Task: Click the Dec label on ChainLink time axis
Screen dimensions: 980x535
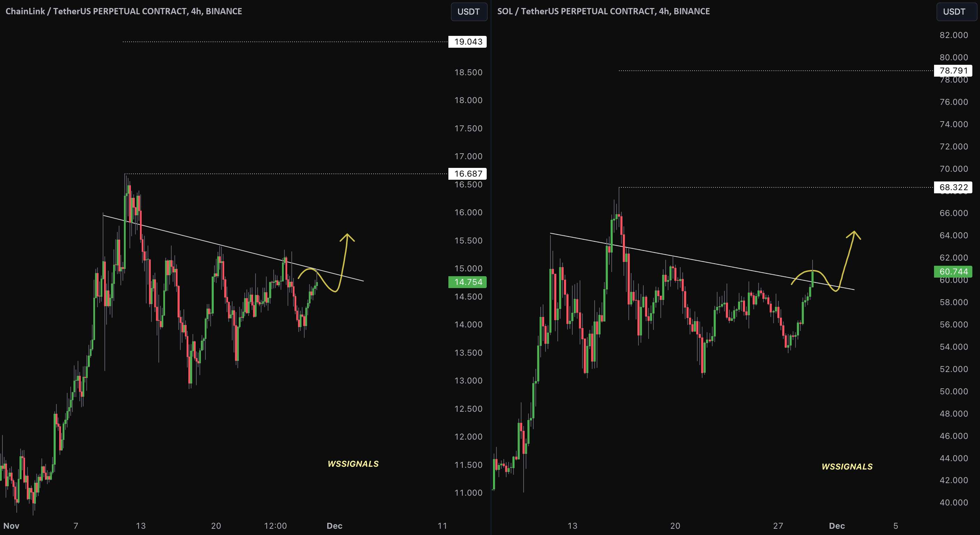Action: point(335,526)
